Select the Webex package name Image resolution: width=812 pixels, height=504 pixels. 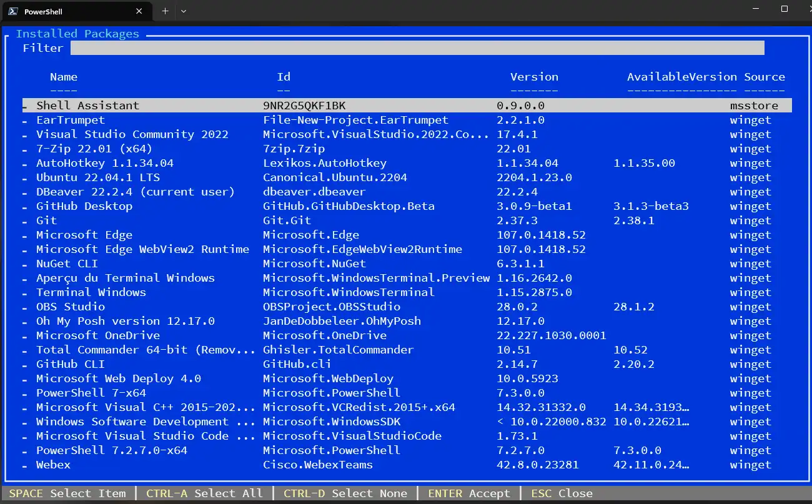(53, 465)
